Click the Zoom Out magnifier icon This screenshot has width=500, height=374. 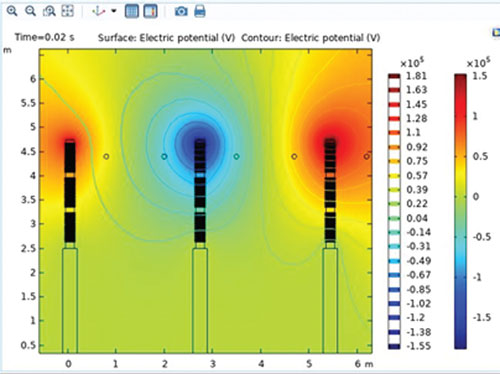31,11
